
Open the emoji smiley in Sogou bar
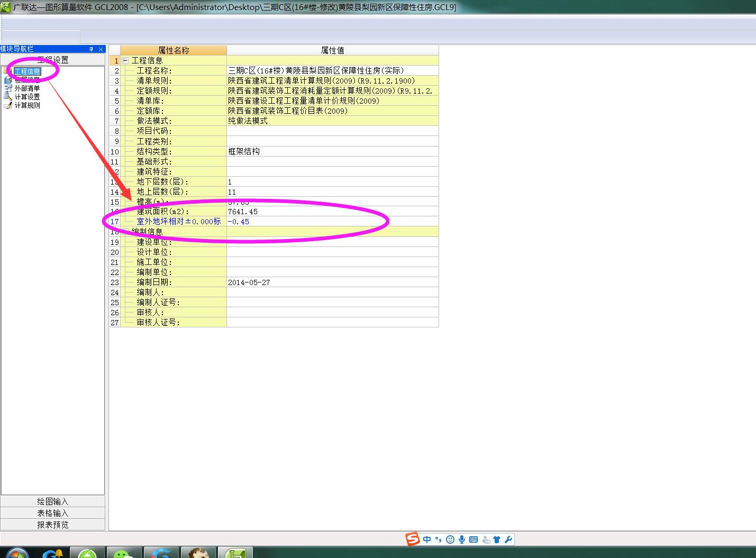click(x=450, y=539)
